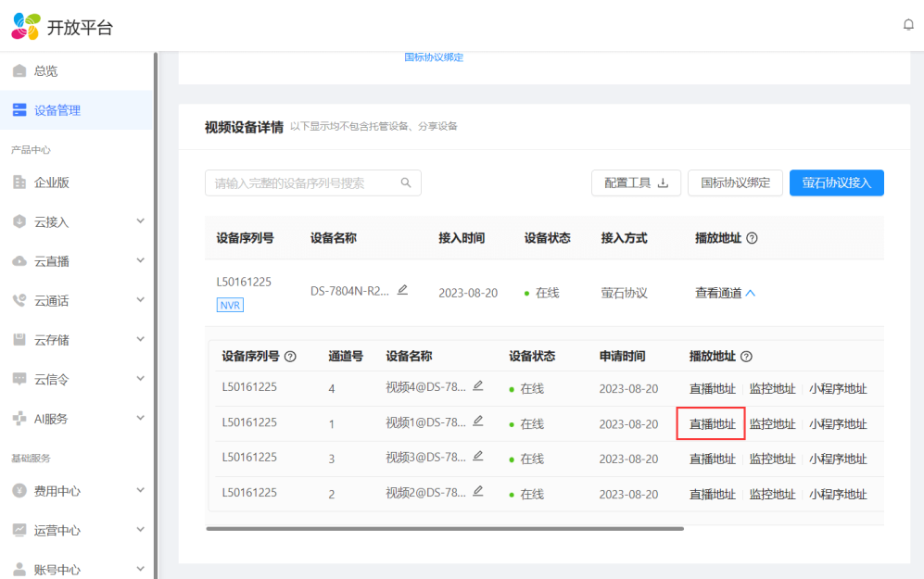Click the 云直播 cloud icon

pyautogui.click(x=19, y=261)
